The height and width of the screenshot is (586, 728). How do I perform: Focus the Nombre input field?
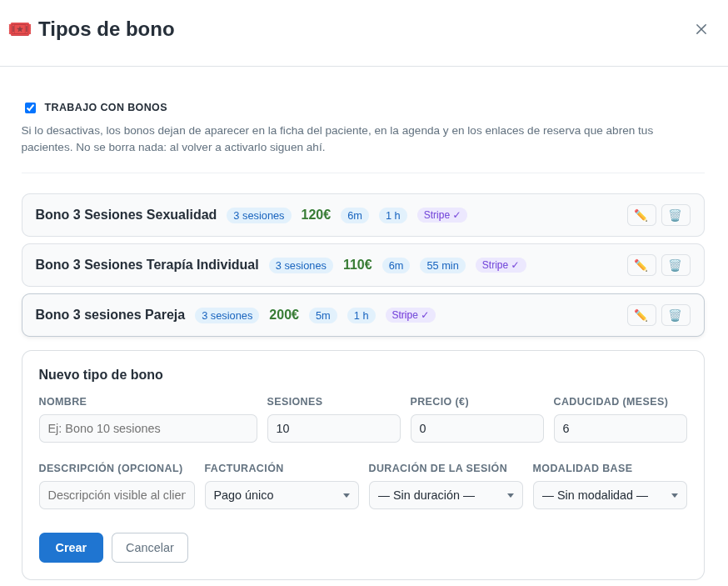(148, 428)
